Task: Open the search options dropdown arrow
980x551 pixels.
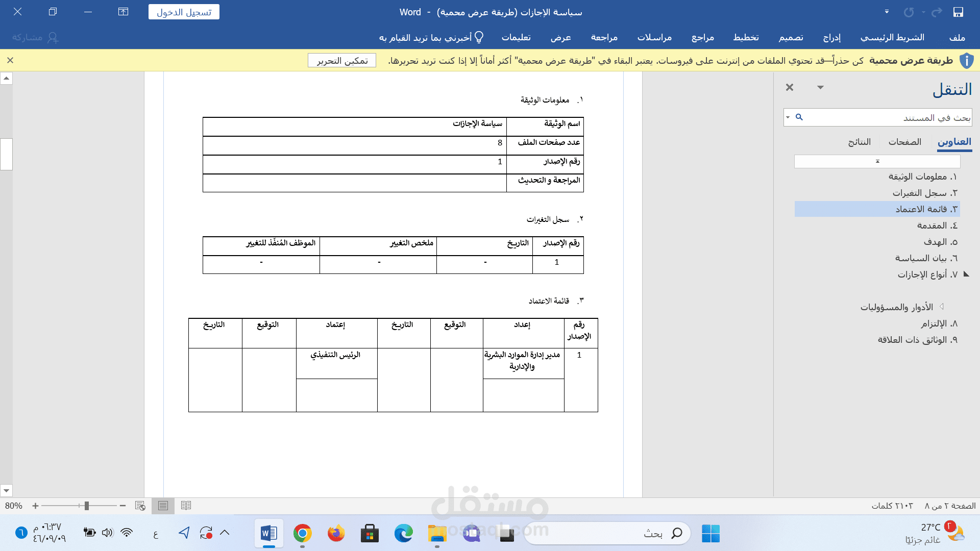Action: (788, 117)
